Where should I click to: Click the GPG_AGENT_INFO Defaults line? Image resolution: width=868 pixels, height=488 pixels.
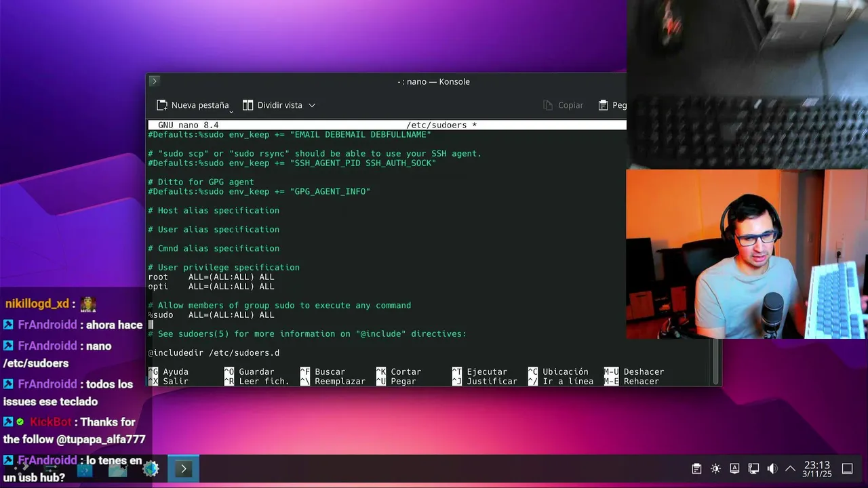point(259,192)
